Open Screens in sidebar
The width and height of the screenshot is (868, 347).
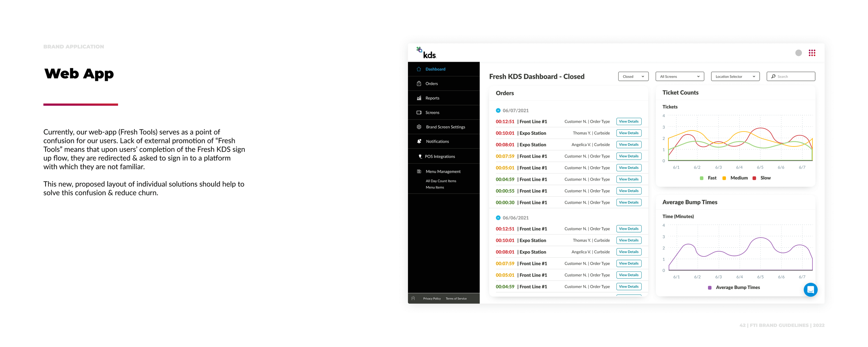444,112
